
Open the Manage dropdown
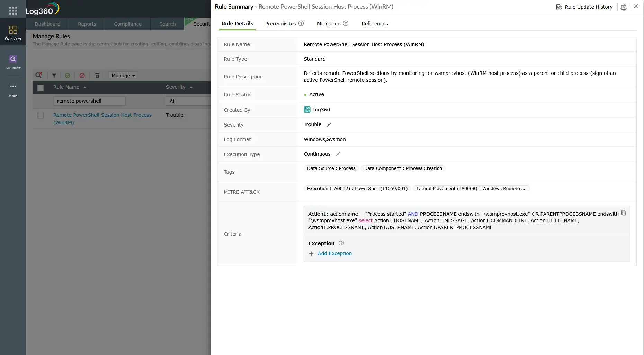tap(123, 76)
